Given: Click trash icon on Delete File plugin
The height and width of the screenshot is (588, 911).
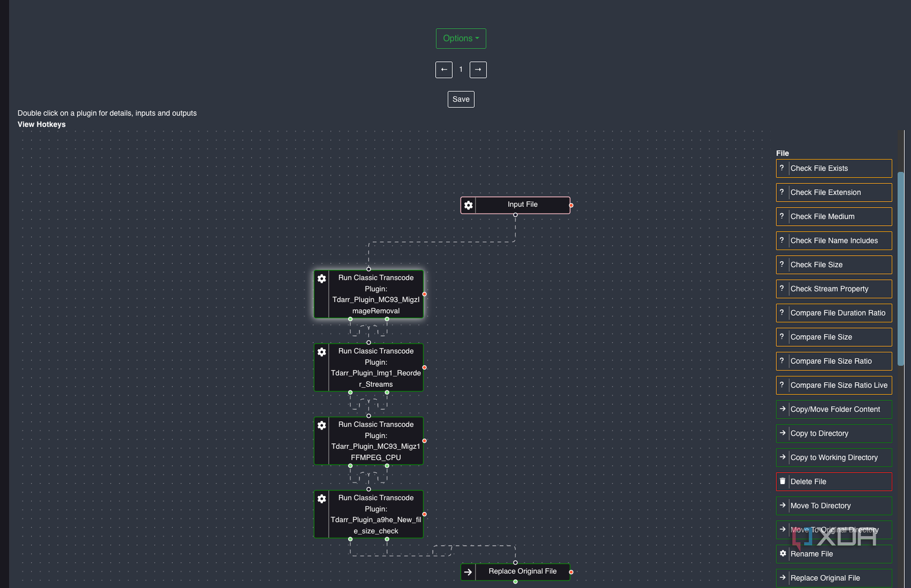Looking at the screenshot, I should click(782, 481).
